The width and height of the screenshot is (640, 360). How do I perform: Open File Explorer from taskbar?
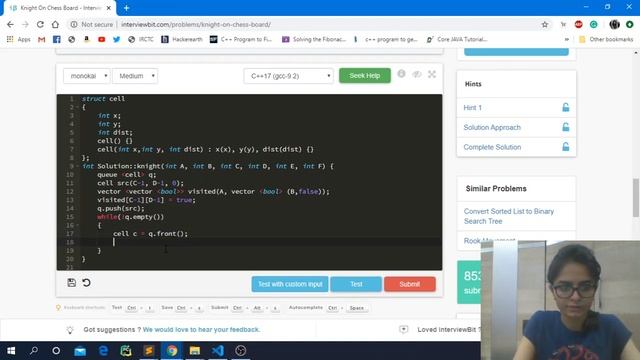pos(195,351)
